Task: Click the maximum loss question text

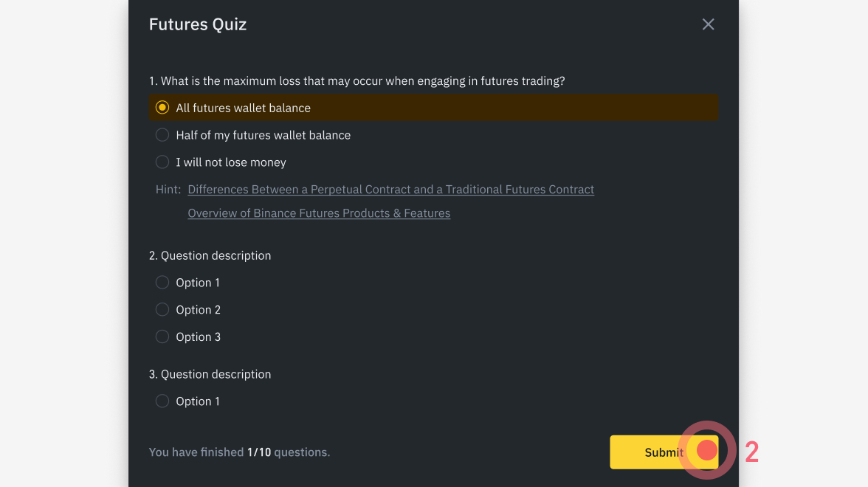Action: [x=356, y=81]
